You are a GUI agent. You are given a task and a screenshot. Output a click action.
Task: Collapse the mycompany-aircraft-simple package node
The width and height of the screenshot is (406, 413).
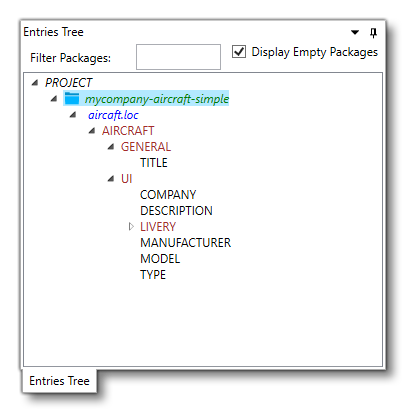[x=54, y=98]
